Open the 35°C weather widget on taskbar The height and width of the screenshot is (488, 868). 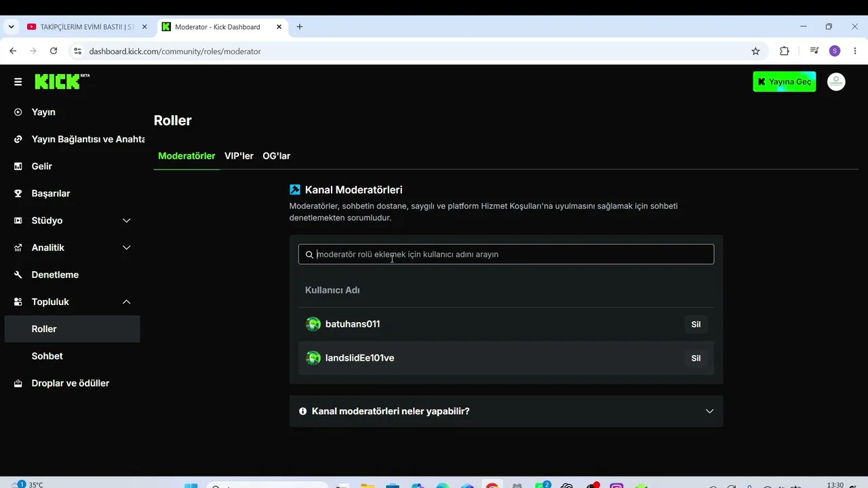[x=27, y=484]
